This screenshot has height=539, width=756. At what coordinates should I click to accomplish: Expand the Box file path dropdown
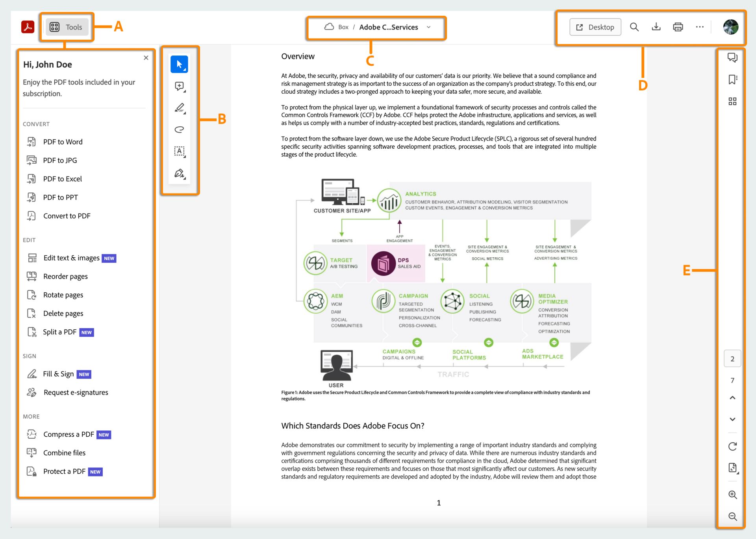430,26
